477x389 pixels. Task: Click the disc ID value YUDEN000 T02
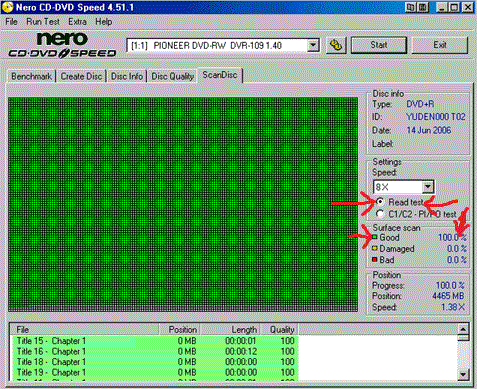[x=436, y=117]
